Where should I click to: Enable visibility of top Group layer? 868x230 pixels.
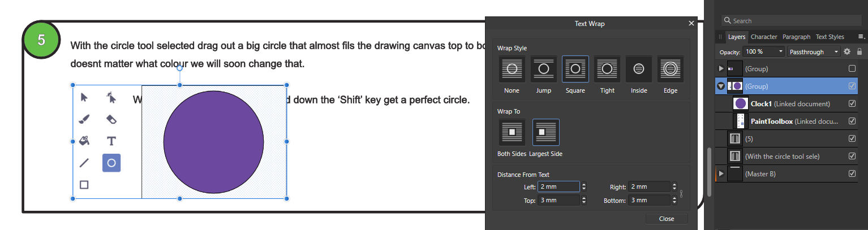pyautogui.click(x=852, y=68)
